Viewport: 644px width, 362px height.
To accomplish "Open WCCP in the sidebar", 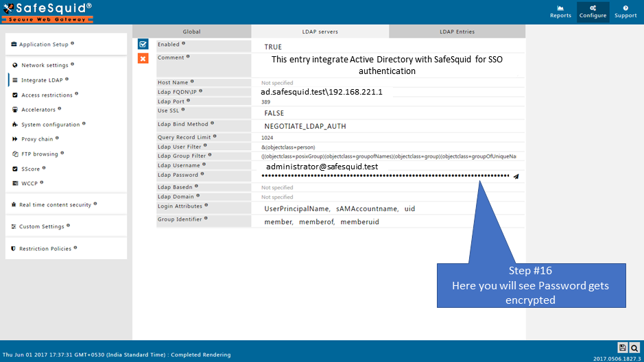I will (29, 184).
